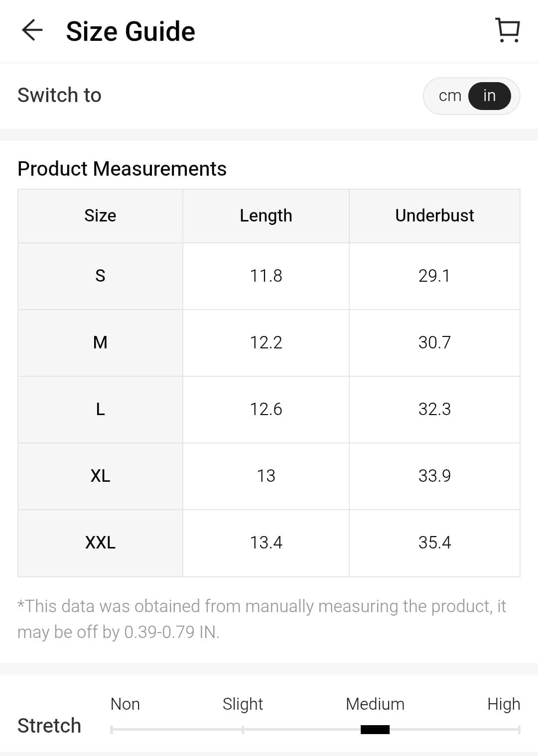538x756 pixels.
Task: Tap the back arrow icon
Action: point(32,30)
